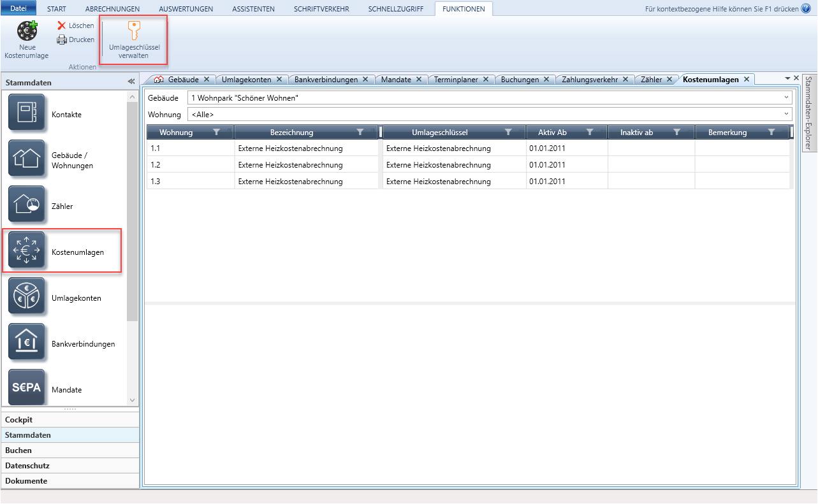Switch to the Buchungen document tab
The image size is (818, 504).
click(520, 80)
